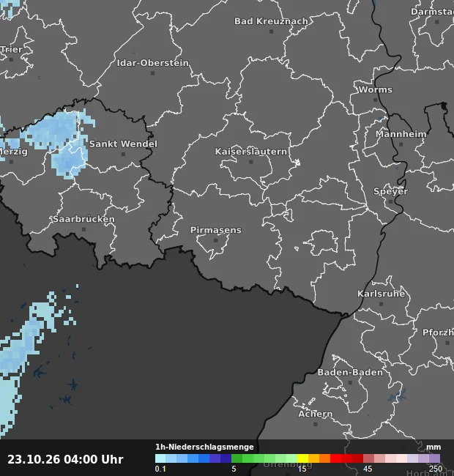
Task: Click the purple 250 mm legend swatch
Action: [434, 458]
